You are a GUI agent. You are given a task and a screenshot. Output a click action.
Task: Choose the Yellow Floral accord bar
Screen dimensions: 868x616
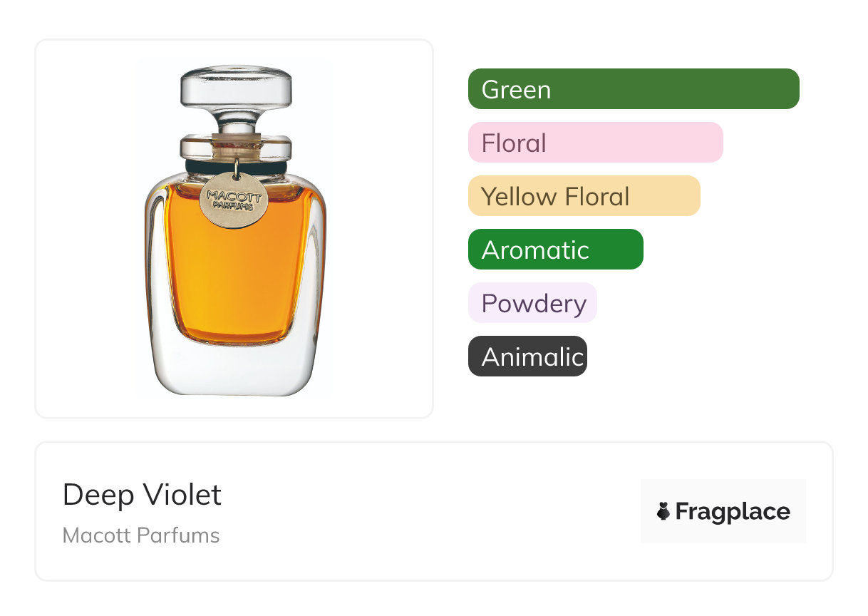(584, 196)
